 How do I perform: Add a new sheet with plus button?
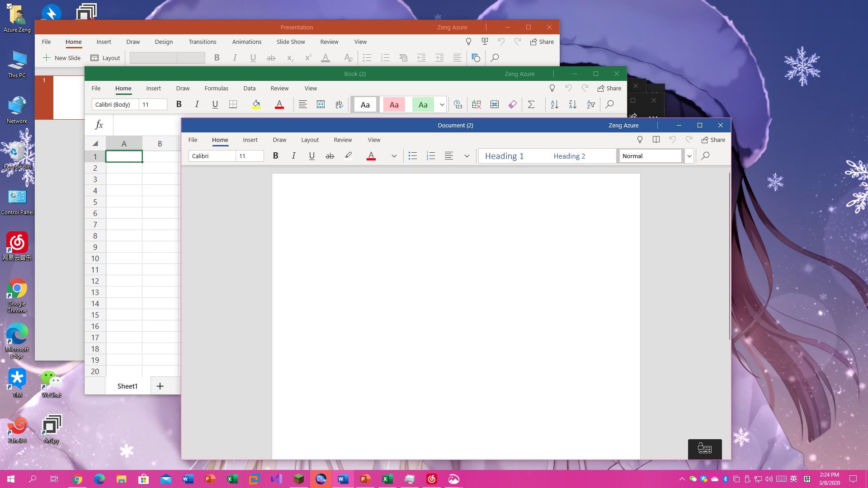(160, 386)
